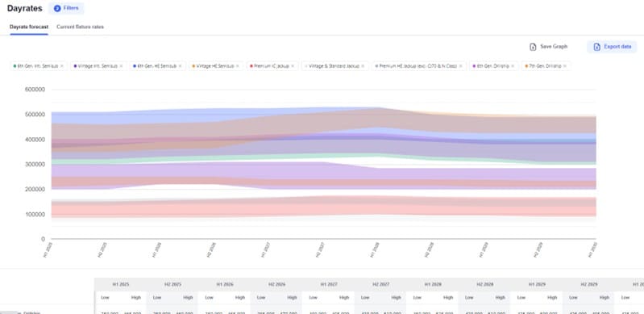
Task: Remove the Premium IC Jackup chip
Action: click(x=293, y=66)
